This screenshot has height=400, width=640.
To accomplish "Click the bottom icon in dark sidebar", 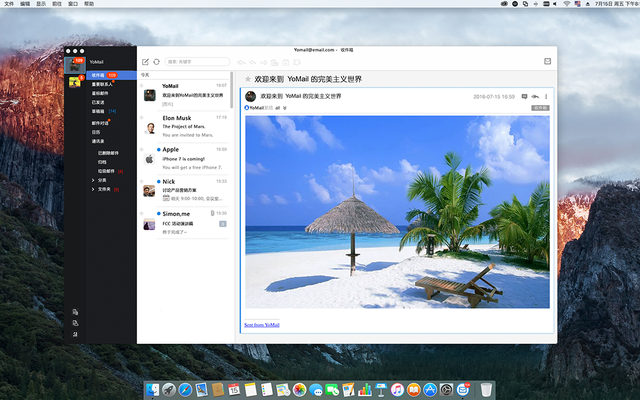I will (x=75, y=333).
